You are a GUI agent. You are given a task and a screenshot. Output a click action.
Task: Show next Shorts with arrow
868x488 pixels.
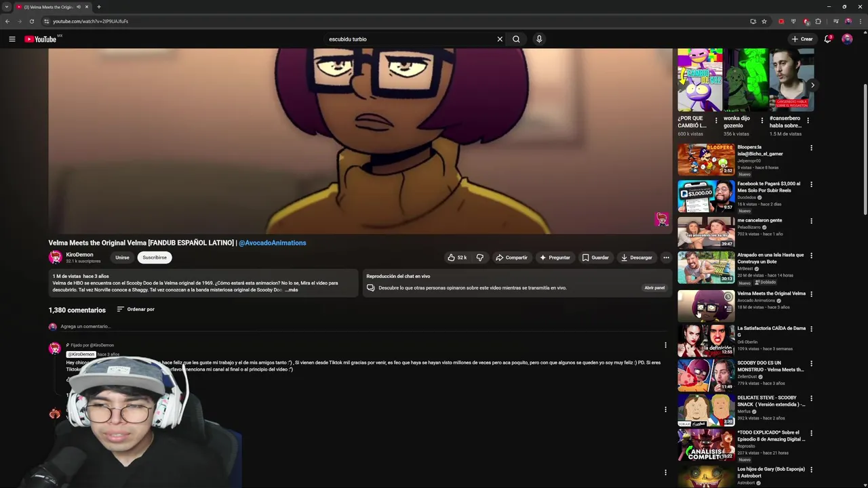pyautogui.click(x=812, y=85)
